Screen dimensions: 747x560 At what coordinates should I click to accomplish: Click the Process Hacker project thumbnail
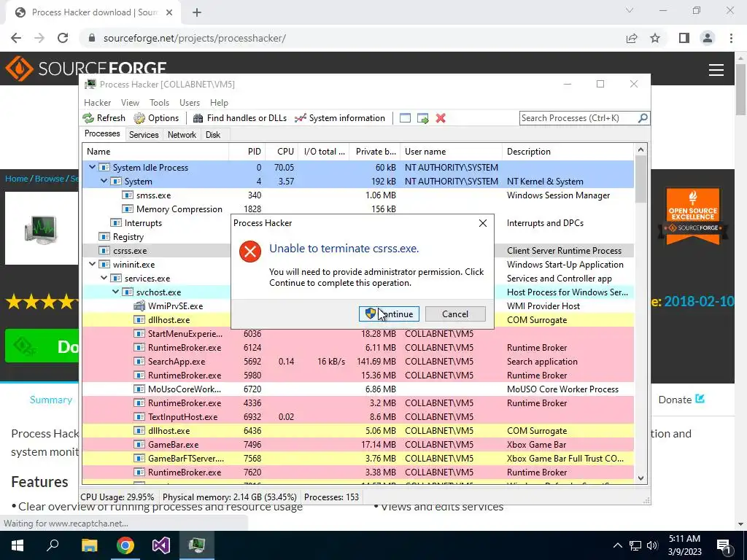coord(42,229)
